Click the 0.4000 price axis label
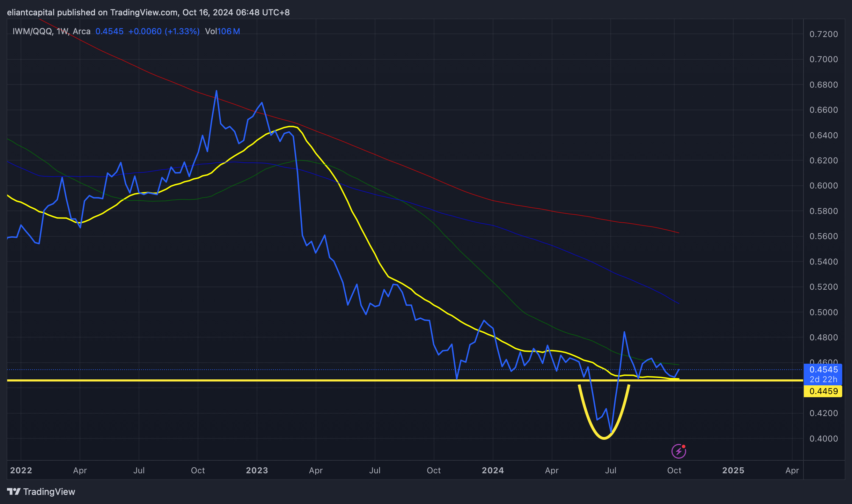Image resolution: width=852 pixels, height=504 pixels. 823,439
